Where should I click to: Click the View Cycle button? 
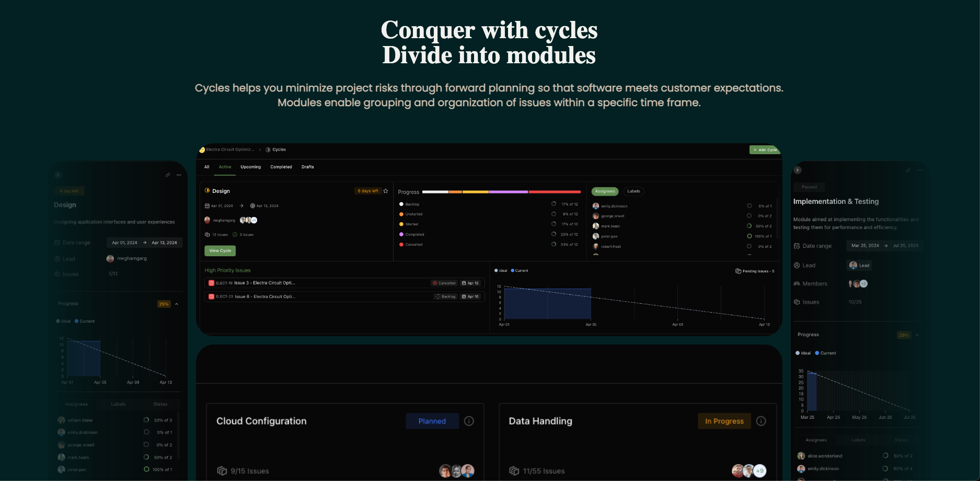[x=220, y=251]
